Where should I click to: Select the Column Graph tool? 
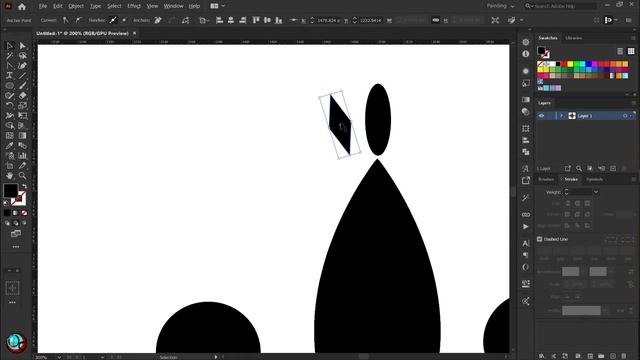tap(22, 156)
